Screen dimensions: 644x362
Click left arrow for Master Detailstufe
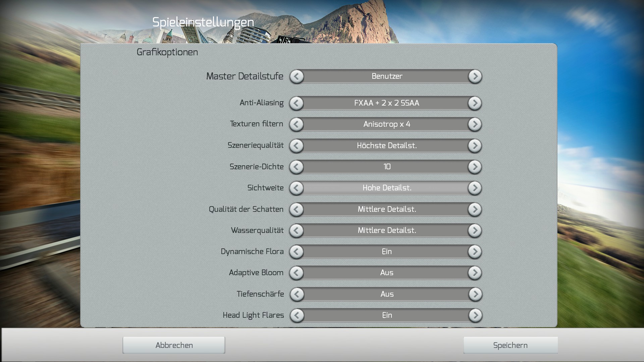[x=297, y=76]
